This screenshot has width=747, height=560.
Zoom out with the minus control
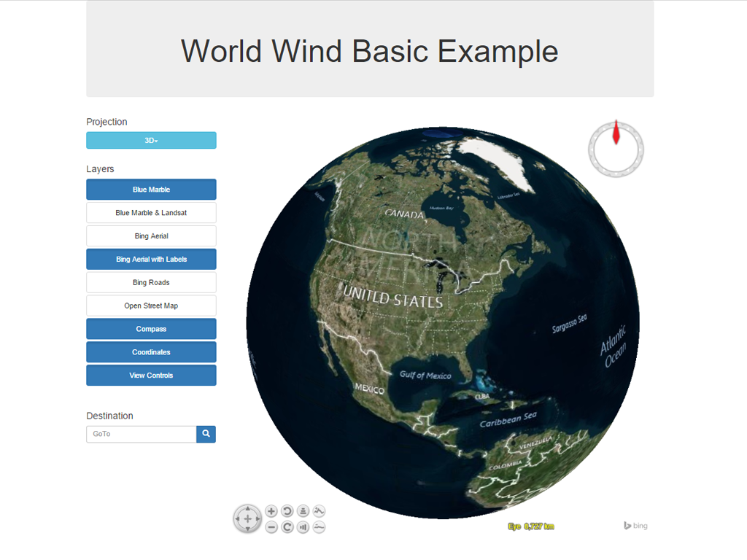click(x=271, y=527)
